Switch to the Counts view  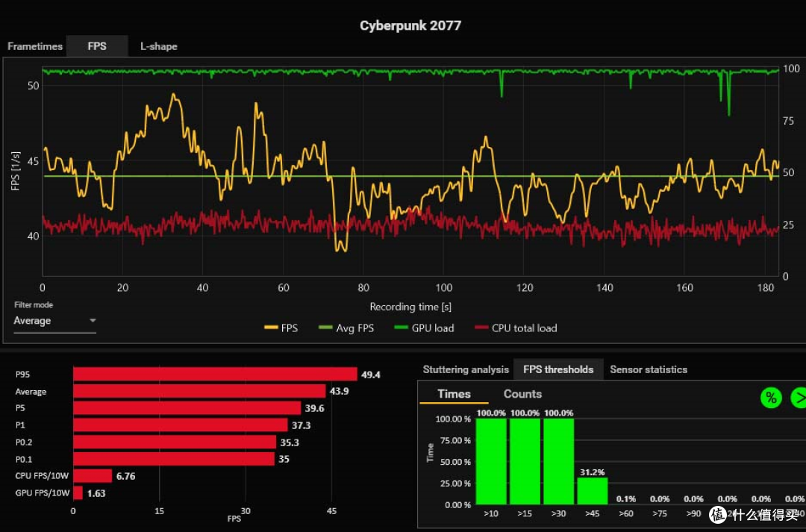click(x=522, y=394)
